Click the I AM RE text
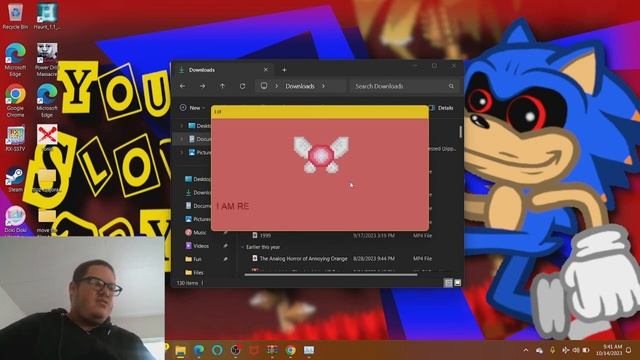640x360 pixels. (233, 206)
